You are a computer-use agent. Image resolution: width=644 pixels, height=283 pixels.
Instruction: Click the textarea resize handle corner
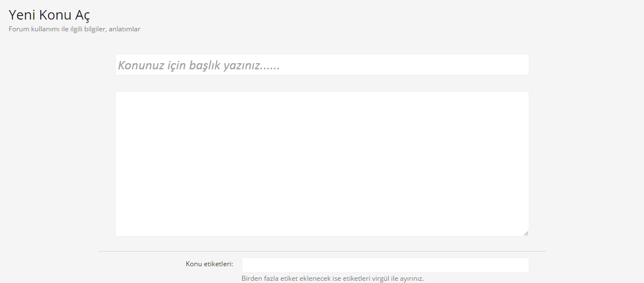pos(526,233)
